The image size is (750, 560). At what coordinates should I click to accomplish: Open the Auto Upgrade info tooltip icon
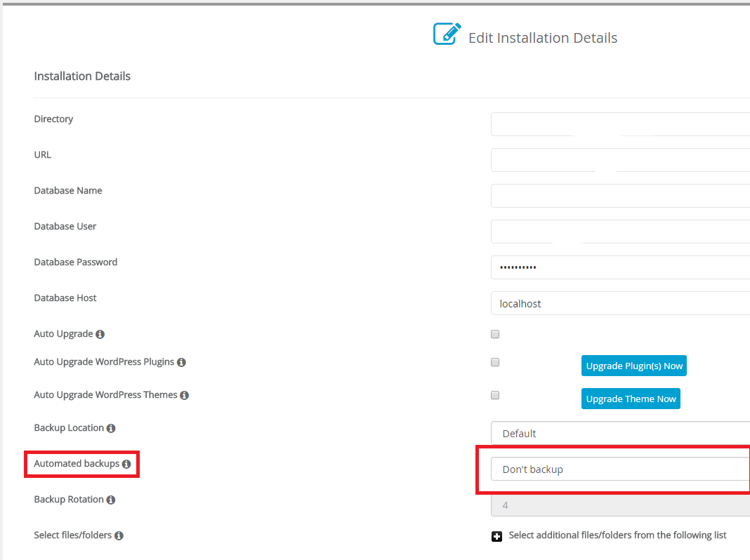[x=100, y=333]
